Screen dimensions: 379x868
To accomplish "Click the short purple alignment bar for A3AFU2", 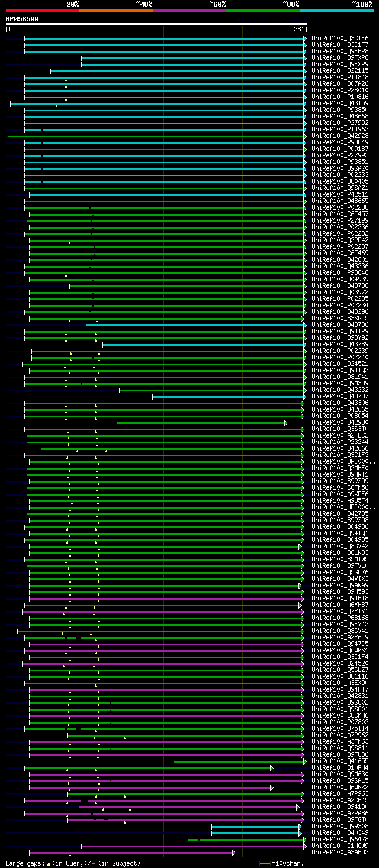I will click(x=131, y=853).
